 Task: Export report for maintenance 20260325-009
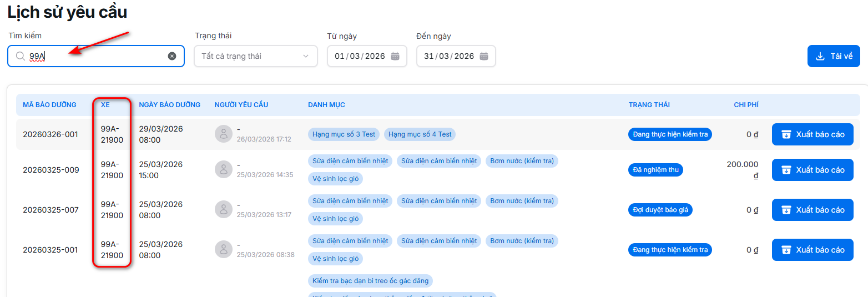(812, 170)
